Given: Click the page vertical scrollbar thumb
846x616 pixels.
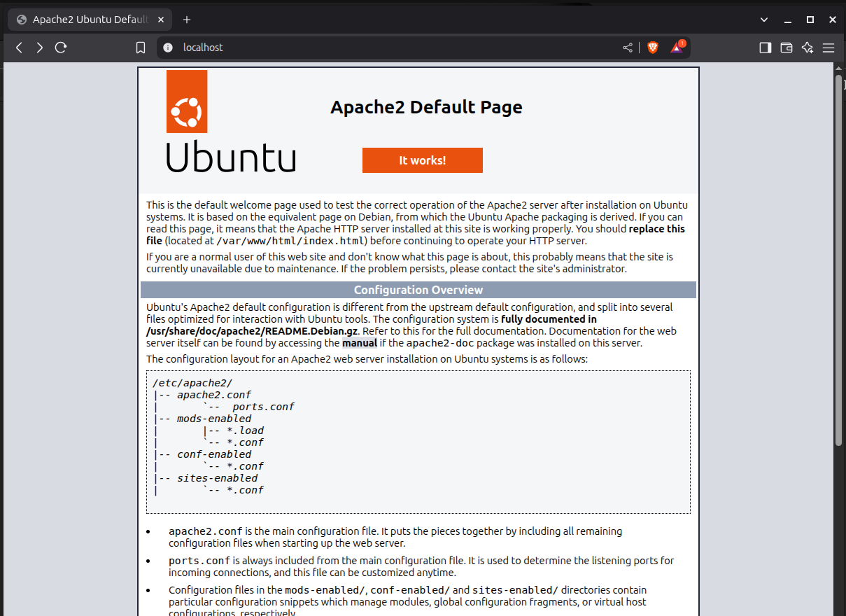Looking at the screenshot, I should pyautogui.click(x=838, y=259).
